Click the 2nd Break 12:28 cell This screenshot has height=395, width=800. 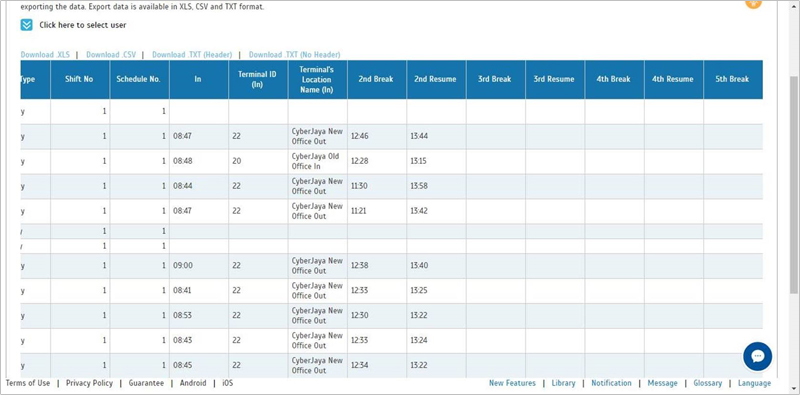pos(377,161)
